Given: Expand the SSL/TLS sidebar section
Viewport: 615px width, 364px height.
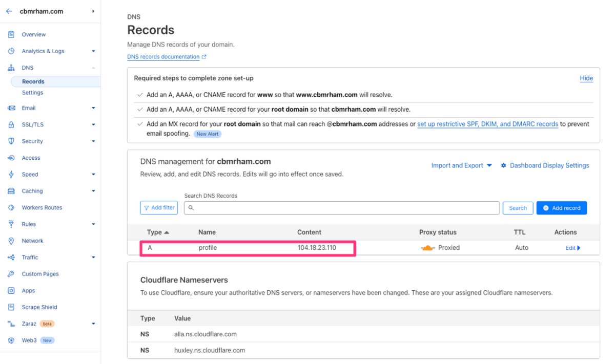Looking at the screenshot, I should click(x=93, y=124).
